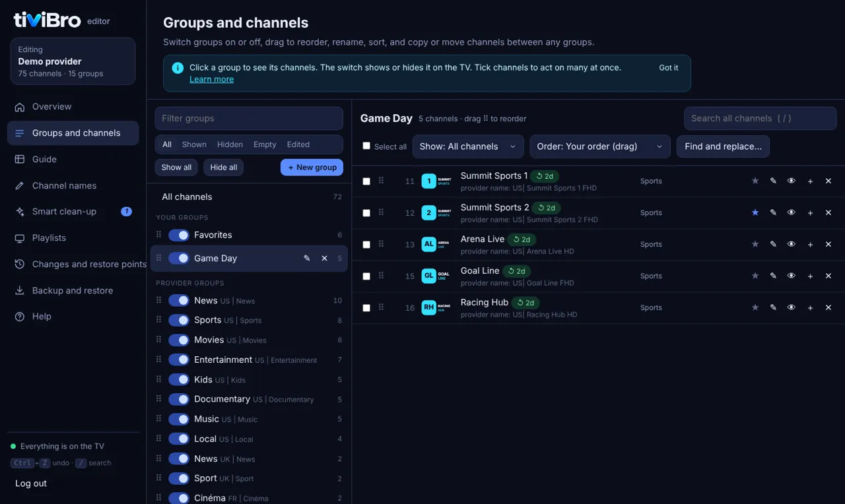Screen dimensions: 845x504
Task: Remove Racing Hub using its X icon
Action: [828, 308]
